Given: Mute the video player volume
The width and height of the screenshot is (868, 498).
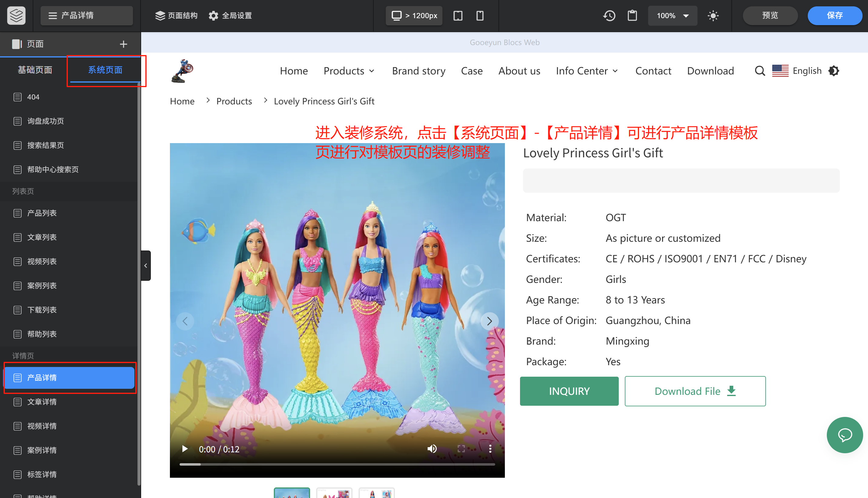Looking at the screenshot, I should coord(432,449).
